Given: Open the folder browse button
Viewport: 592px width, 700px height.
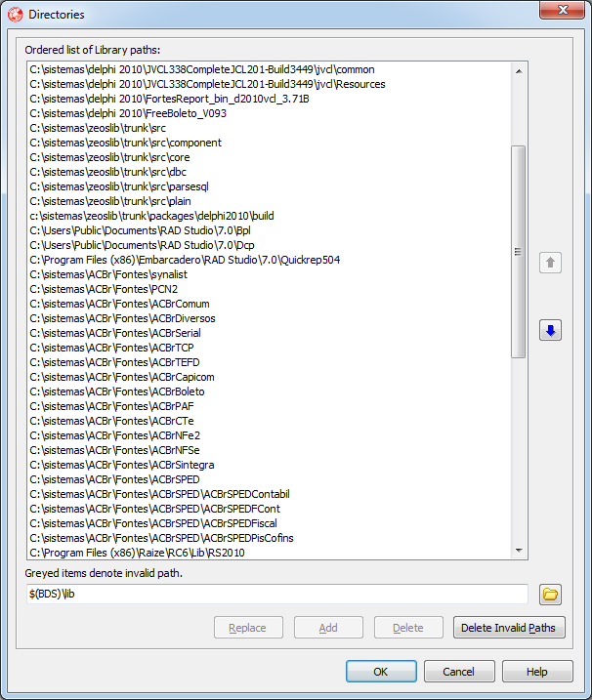Looking at the screenshot, I should (x=550, y=595).
